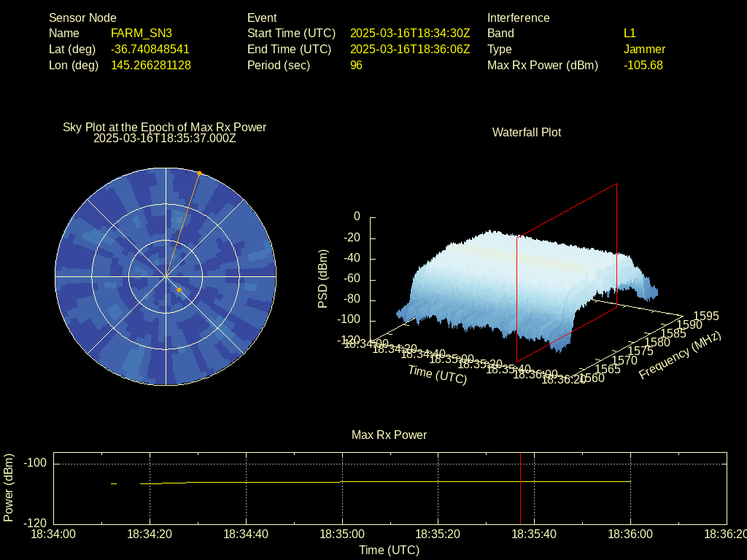Click the event Start Time value
747x560 pixels.
tap(410, 34)
